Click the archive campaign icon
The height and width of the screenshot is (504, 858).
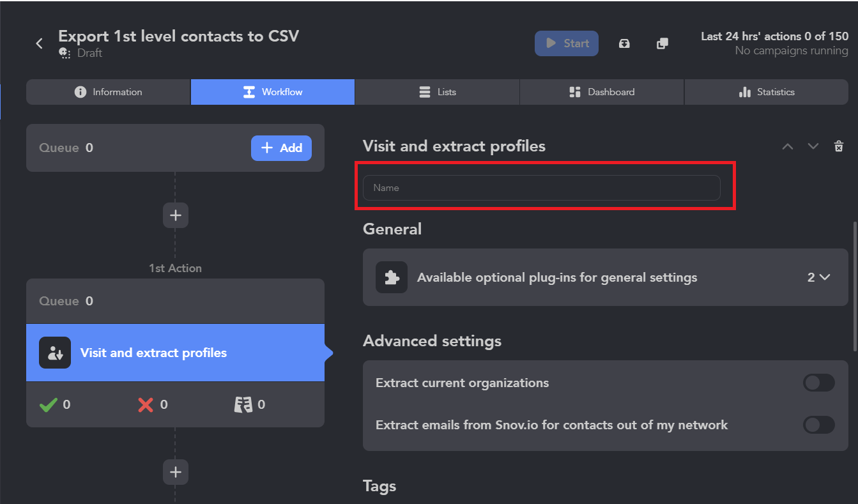(624, 43)
